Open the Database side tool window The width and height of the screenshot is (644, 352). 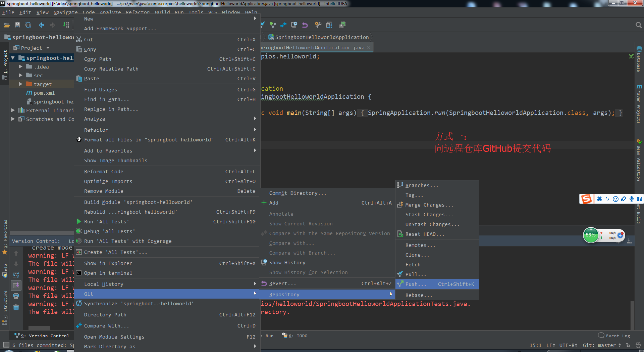click(639, 59)
